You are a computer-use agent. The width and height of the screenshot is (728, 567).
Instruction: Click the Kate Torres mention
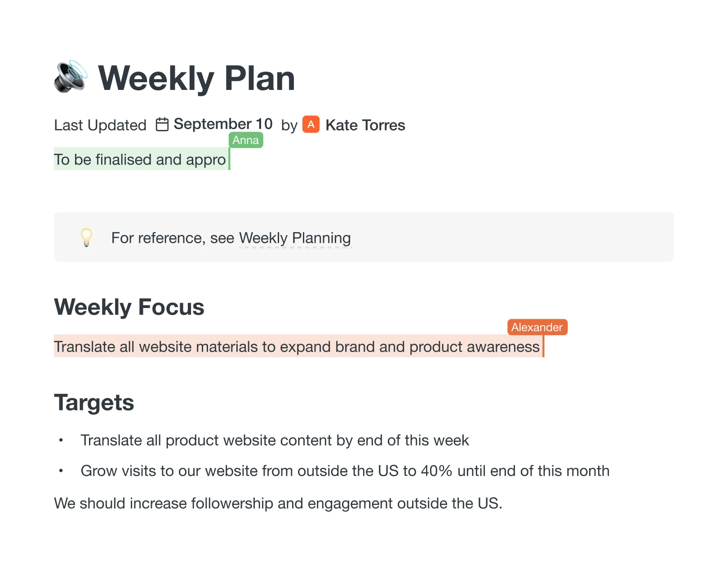(x=365, y=125)
